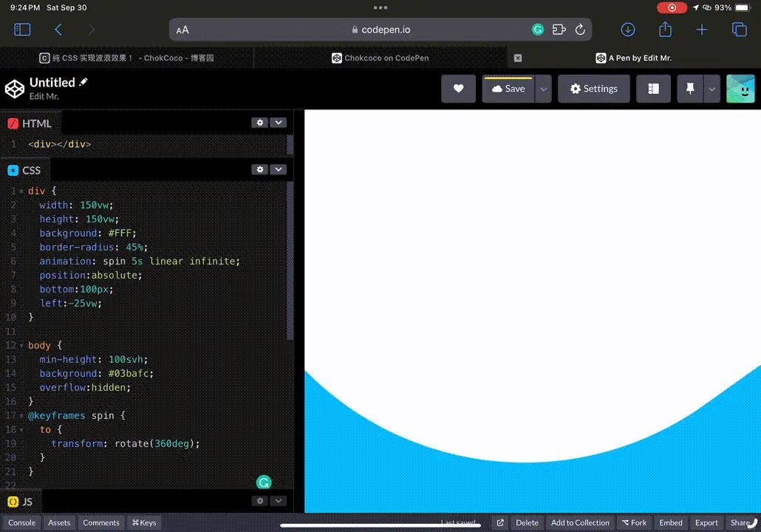The width and height of the screenshot is (761, 532).
Task: Expand the CSS editor dropdown chevron
Action: pyautogui.click(x=278, y=169)
